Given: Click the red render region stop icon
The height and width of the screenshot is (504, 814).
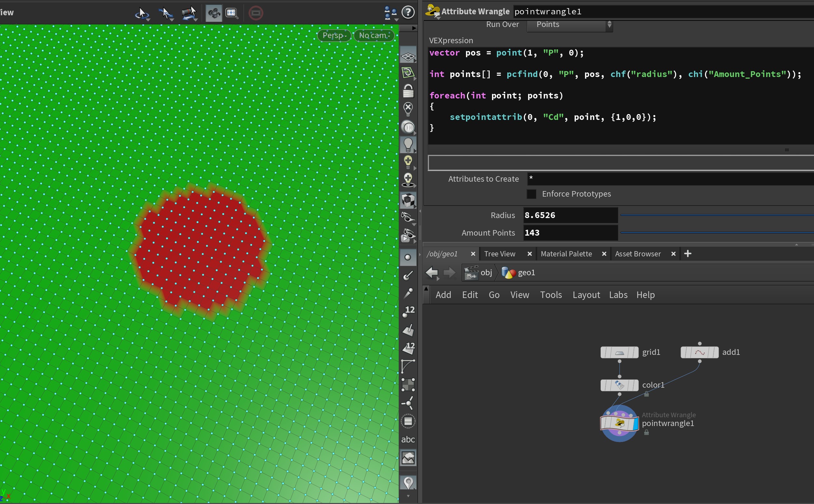Looking at the screenshot, I should (256, 13).
